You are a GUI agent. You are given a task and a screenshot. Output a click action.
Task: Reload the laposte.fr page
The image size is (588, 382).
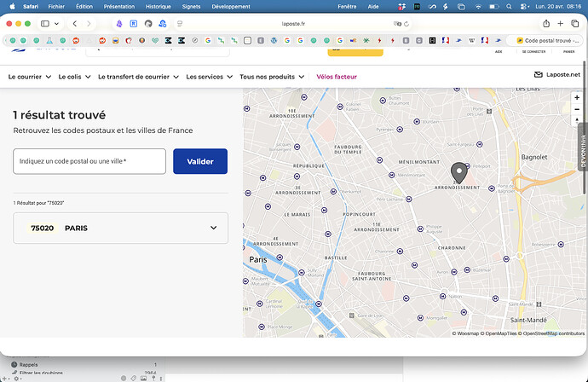[406, 24]
